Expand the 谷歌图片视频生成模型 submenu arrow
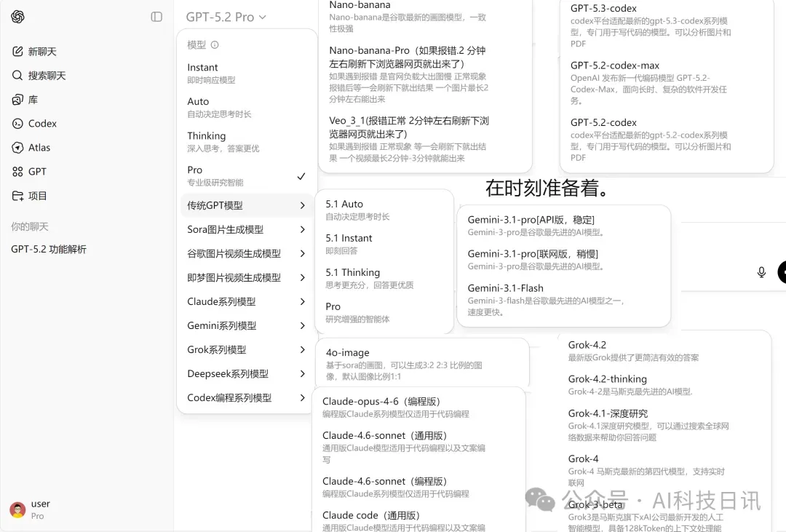Image resolution: width=786 pixels, height=532 pixels. pos(302,253)
